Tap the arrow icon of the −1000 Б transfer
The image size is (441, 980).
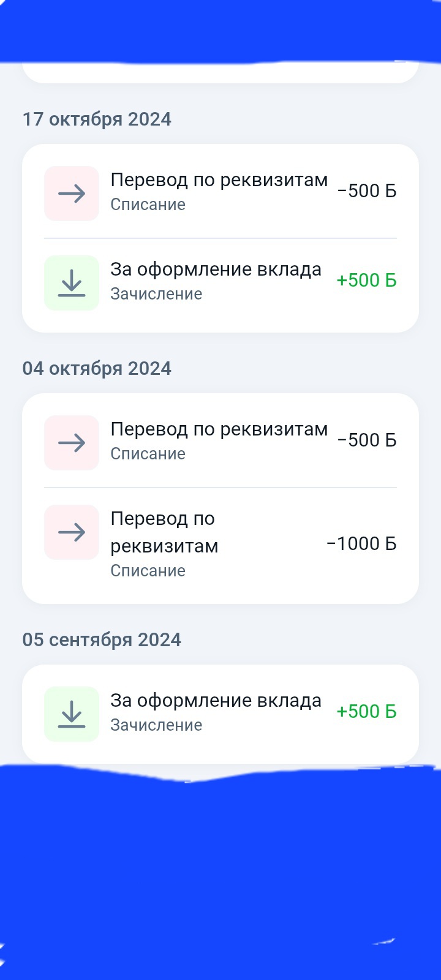point(72,532)
